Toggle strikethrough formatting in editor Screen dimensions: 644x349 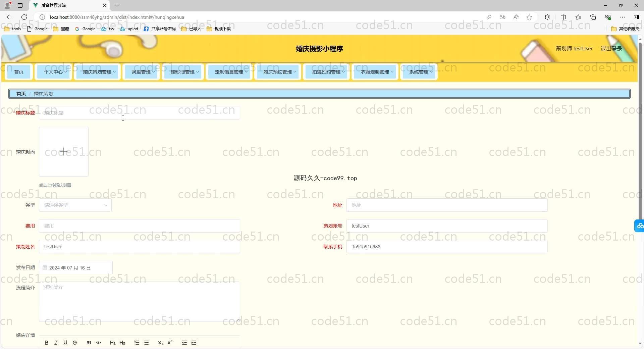pyautogui.click(x=75, y=343)
